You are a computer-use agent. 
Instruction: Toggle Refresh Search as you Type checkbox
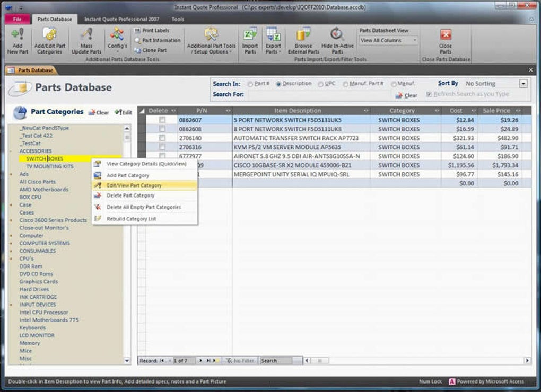click(x=429, y=94)
